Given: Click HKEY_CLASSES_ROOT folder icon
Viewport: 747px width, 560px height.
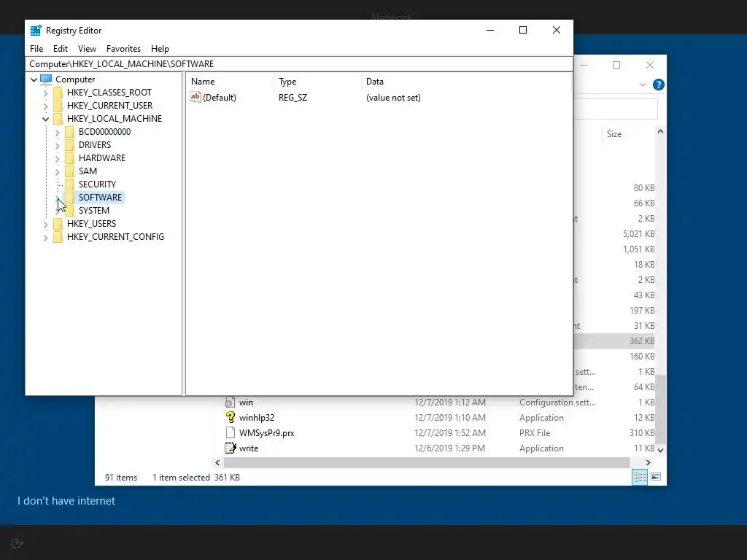Looking at the screenshot, I should (58, 93).
